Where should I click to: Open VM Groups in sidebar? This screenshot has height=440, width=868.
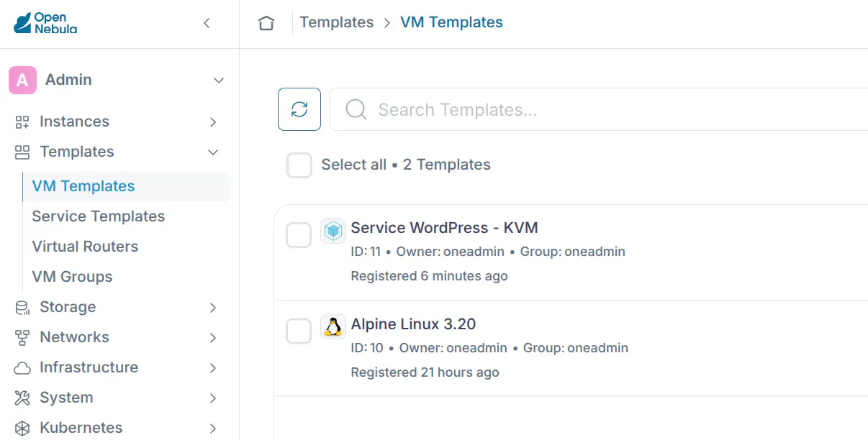[x=72, y=277]
